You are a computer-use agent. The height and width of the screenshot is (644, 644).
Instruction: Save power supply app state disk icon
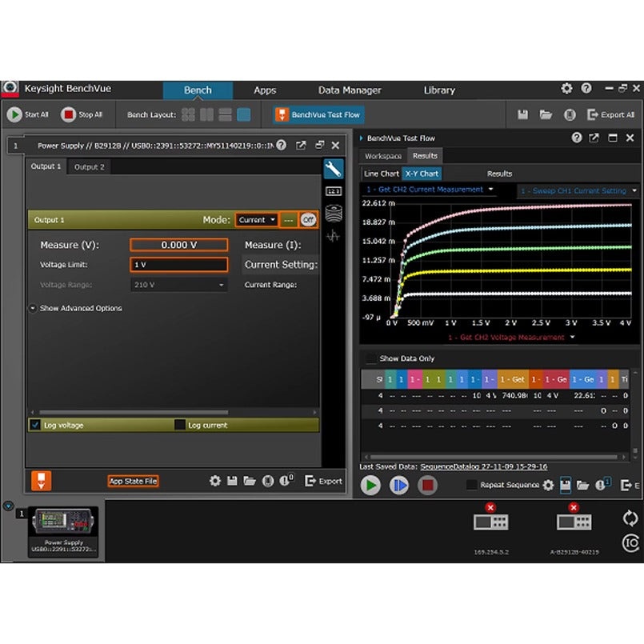tap(232, 481)
